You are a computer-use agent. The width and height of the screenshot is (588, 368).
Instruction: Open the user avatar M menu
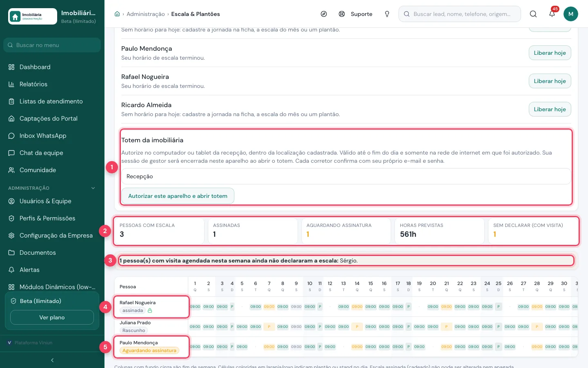pos(571,14)
